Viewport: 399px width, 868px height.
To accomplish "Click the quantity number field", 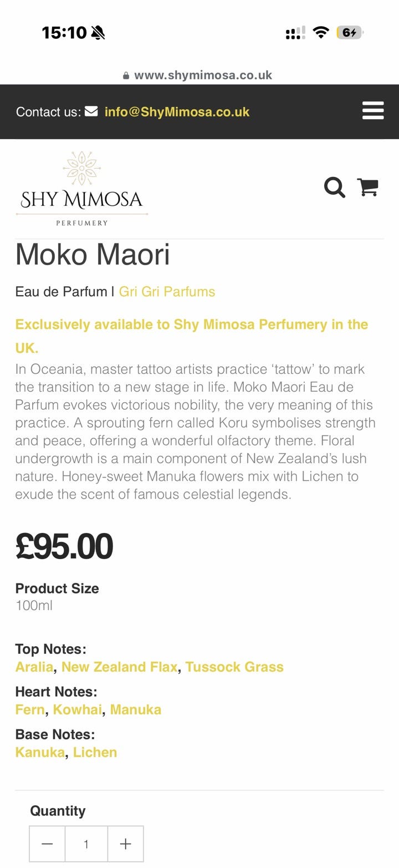I will point(86,844).
